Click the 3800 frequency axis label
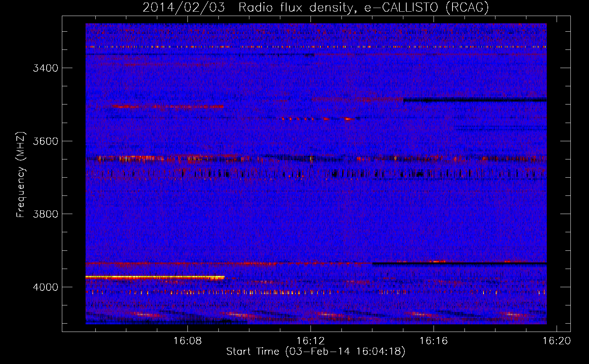This screenshot has height=364, width=589. point(46,214)
